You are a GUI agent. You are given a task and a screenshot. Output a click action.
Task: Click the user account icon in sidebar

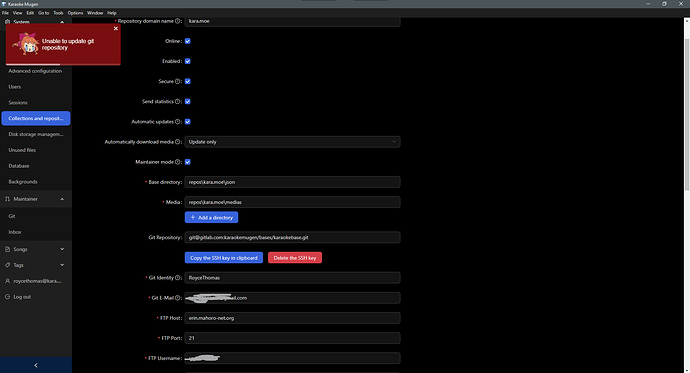pyautogui.click(x=7, y=281)
